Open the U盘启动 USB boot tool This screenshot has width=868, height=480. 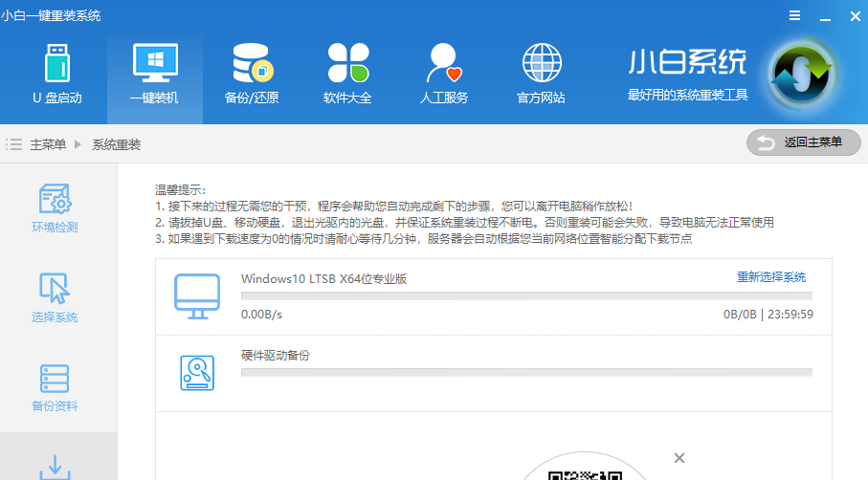pyautogui.click(x=57, y=74)
